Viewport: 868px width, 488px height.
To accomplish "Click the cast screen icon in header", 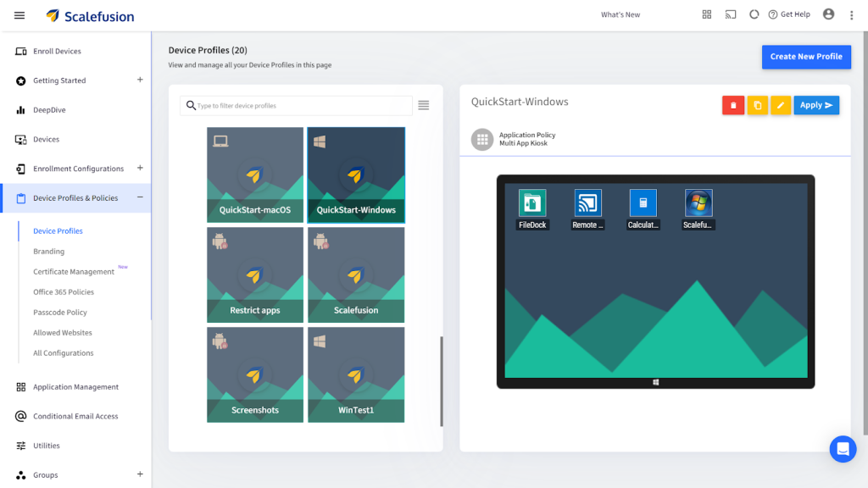I will pos(731,15).
